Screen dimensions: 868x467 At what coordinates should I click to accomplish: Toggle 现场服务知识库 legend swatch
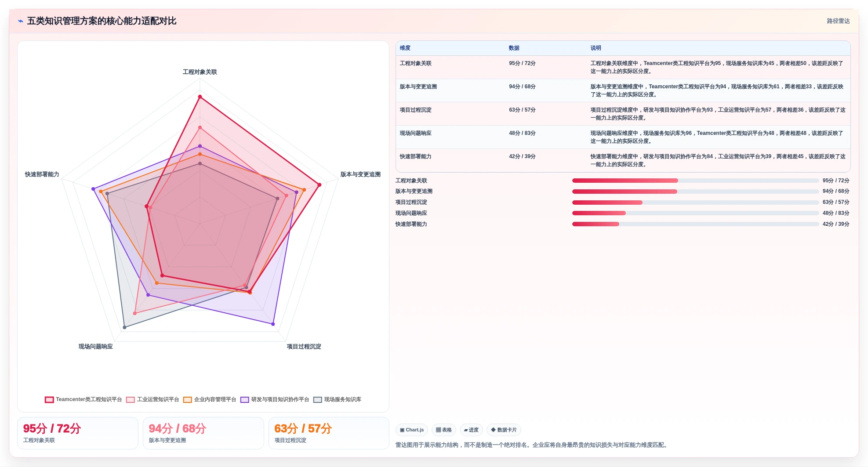318,400
